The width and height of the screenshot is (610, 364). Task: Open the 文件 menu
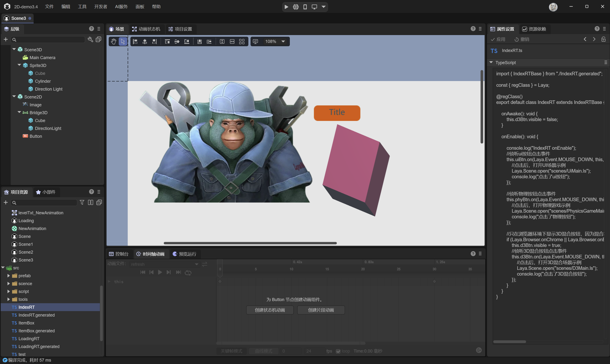pyautogui.click(x=49, y=7)
